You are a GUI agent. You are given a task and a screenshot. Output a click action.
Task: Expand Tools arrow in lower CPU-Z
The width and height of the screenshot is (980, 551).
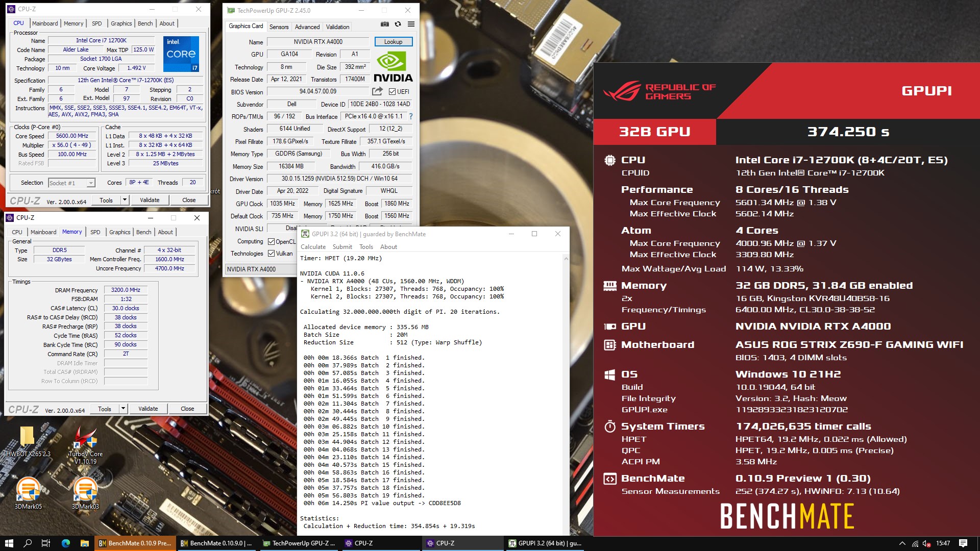(123, 409)
